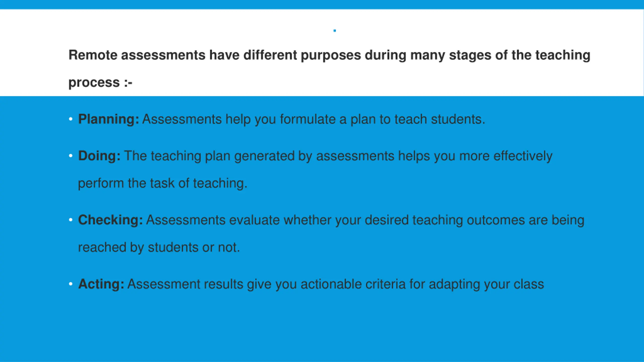Select the bold "Acting:" label
This screenshot has width=644, height=362.
101,284
